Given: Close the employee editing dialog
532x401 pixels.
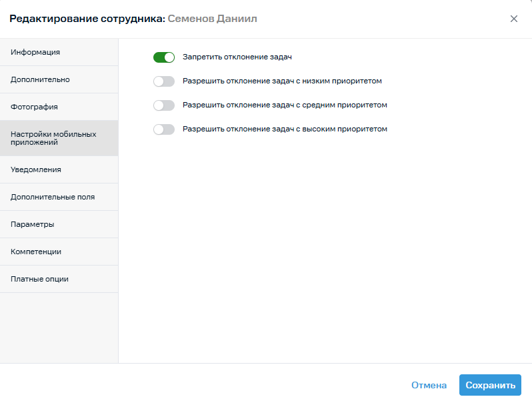Looking at the screenshot, I should click(513, 19).
